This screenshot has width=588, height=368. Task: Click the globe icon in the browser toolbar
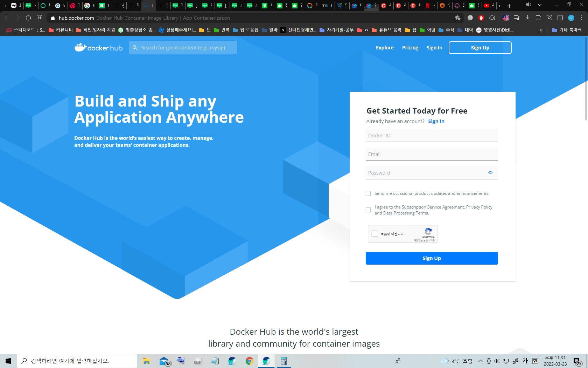click(x=470, y=18)
